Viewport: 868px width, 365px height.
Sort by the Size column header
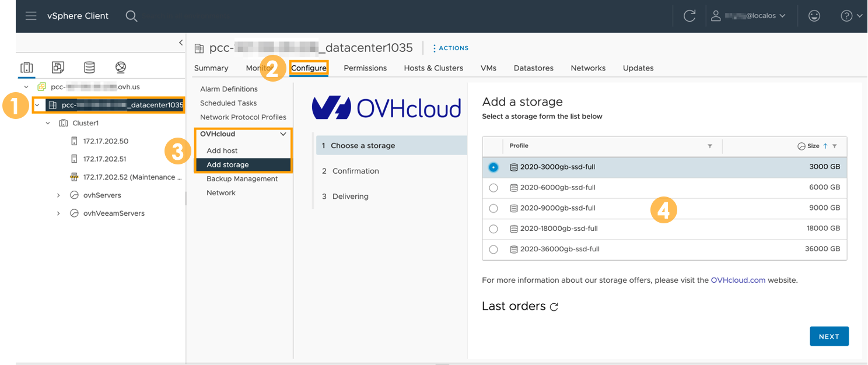(813, 146)
